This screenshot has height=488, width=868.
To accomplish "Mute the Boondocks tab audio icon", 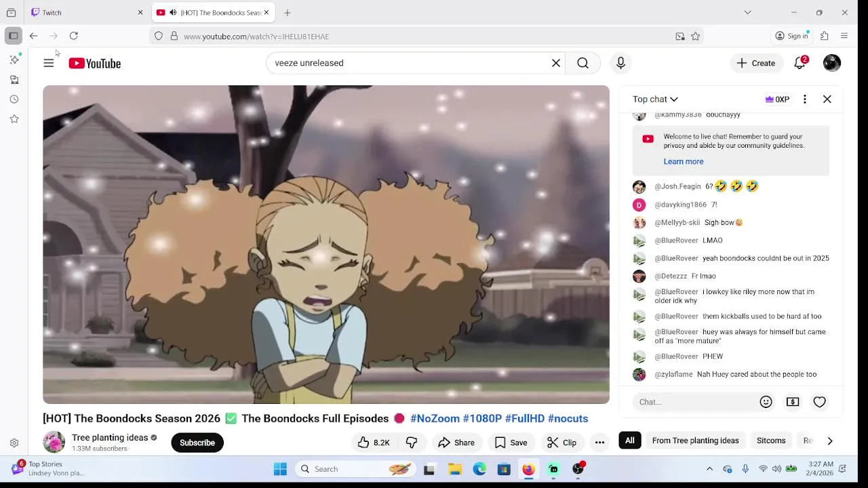I will click(x=173, y=12).
